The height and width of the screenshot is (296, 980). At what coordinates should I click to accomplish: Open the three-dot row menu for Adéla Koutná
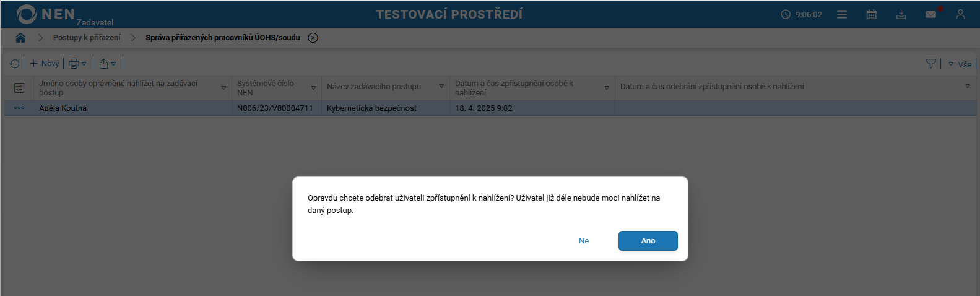click(19, 108)
